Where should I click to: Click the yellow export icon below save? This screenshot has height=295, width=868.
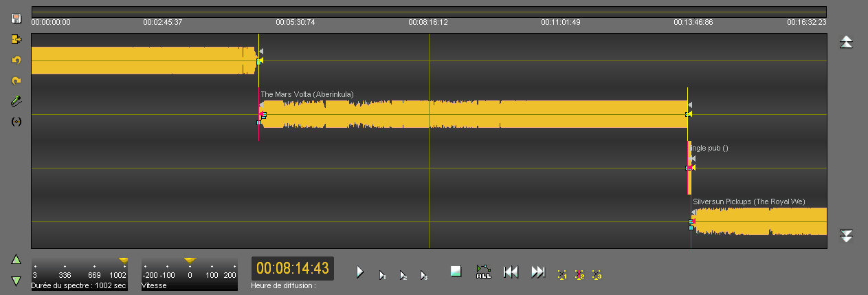pos(16,39)
